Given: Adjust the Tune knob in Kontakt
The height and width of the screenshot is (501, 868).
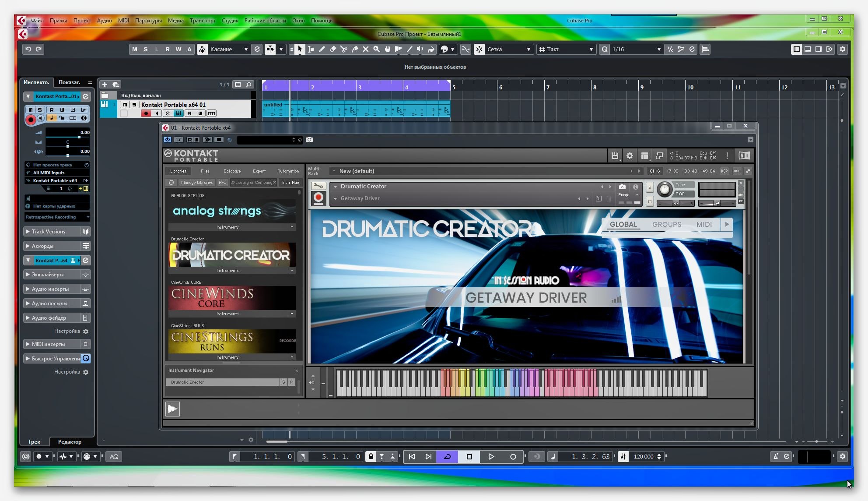Looking at the screenshot, I should click(x=664, y=189).
